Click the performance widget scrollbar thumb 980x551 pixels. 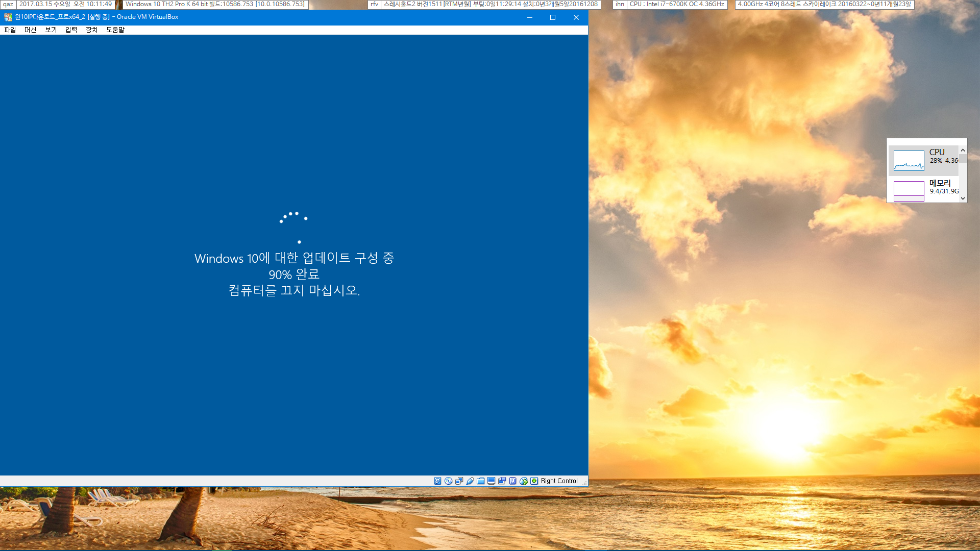[x=963, y=159]
